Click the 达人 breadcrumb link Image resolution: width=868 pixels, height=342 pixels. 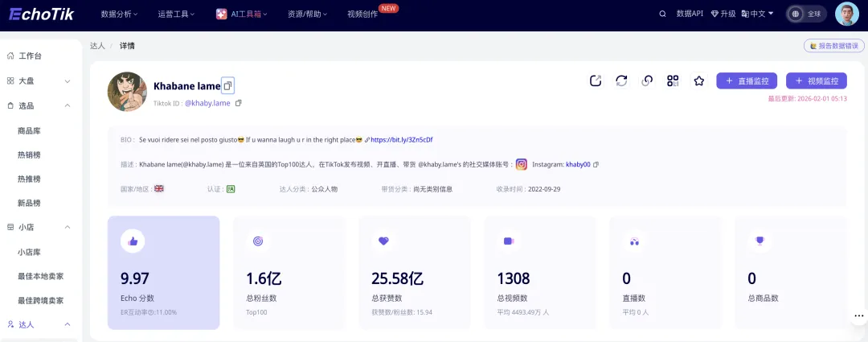pyautogui.click(x=97, y=46)
